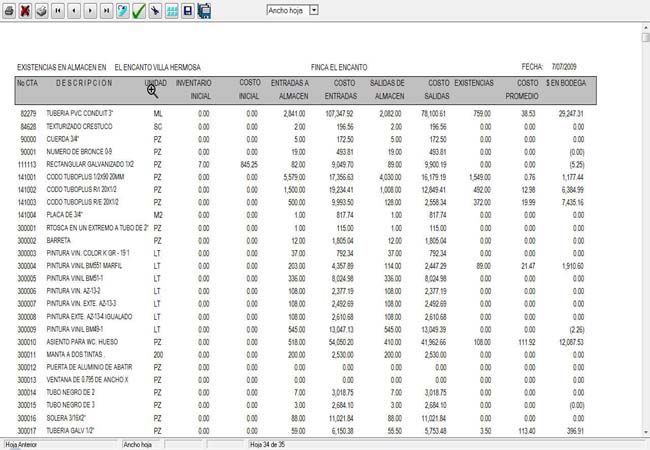This screenshot has height=450, width=650.
Task: Click the CUERDA 3/4" description
Action: point(63,139)
